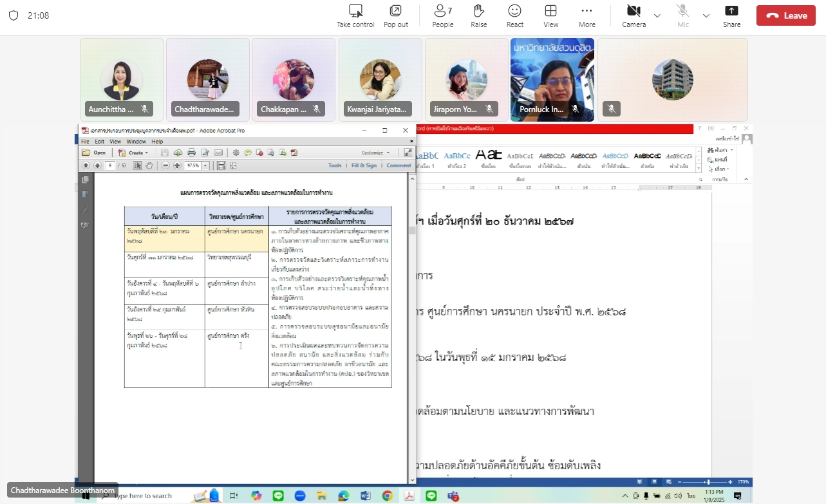Image resolution: width=826 pixels, height=504 pixels.
Task: Open the Customize dropdown in Acrobat
Action: click(375, 153)
